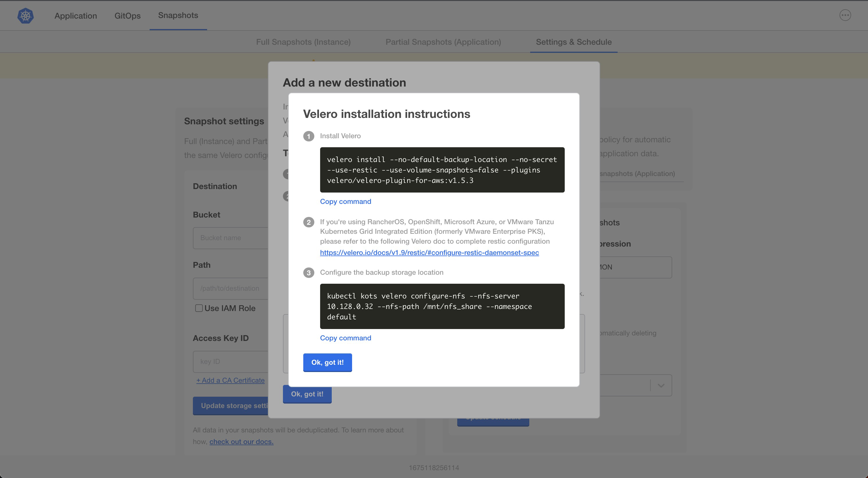Check the Use IAM Role checkbox

point(198,308)
